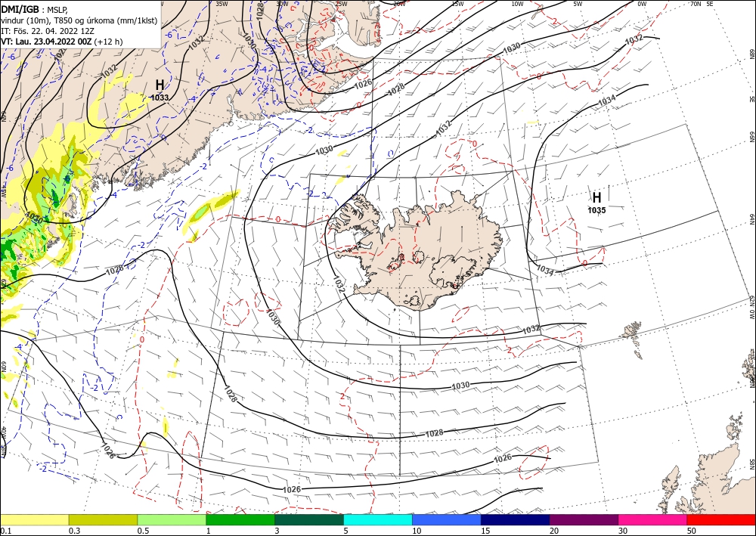Click the legend value '20'
This screenshot has height=536, width=756.
[554, 531]
